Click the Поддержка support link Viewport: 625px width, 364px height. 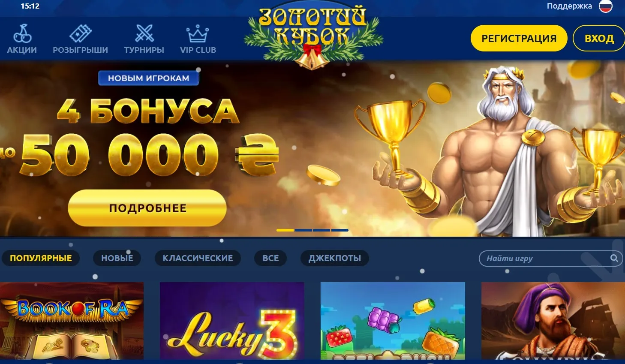point(569,6)
